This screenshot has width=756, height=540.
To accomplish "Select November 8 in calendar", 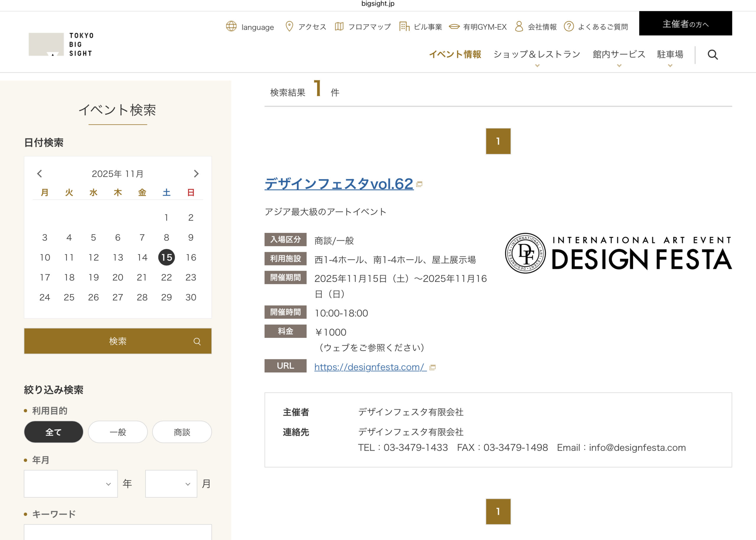I will [167, 237].
